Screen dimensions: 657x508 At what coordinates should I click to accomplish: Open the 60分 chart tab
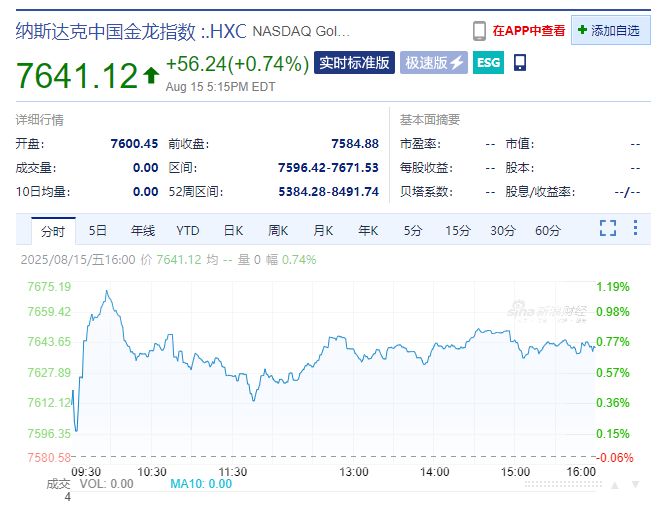pos(548,231)
